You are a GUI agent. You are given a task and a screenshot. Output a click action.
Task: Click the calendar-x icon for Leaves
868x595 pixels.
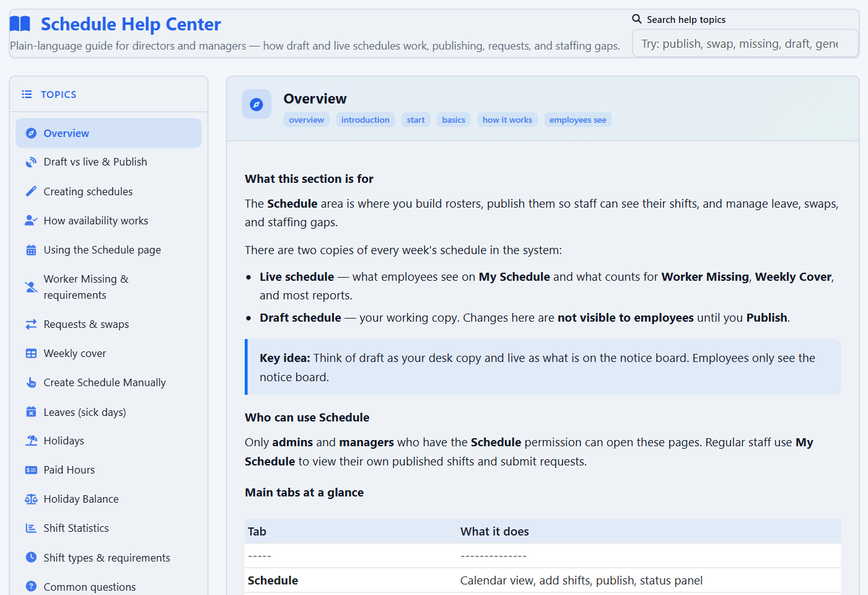(31, 412)
